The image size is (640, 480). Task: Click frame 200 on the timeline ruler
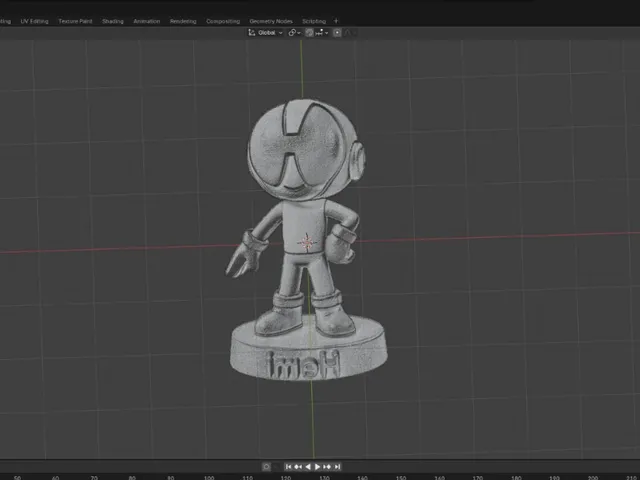(x=593, y=477)
